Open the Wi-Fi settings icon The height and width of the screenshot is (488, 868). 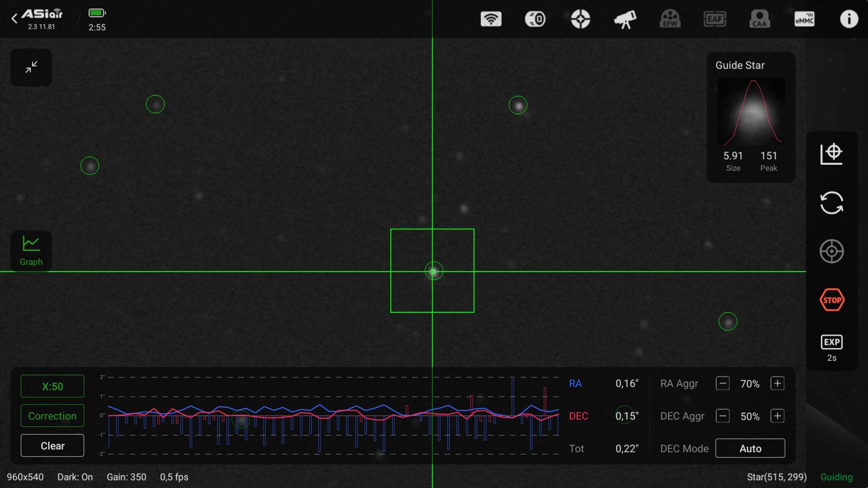click(x=491, y=19)
